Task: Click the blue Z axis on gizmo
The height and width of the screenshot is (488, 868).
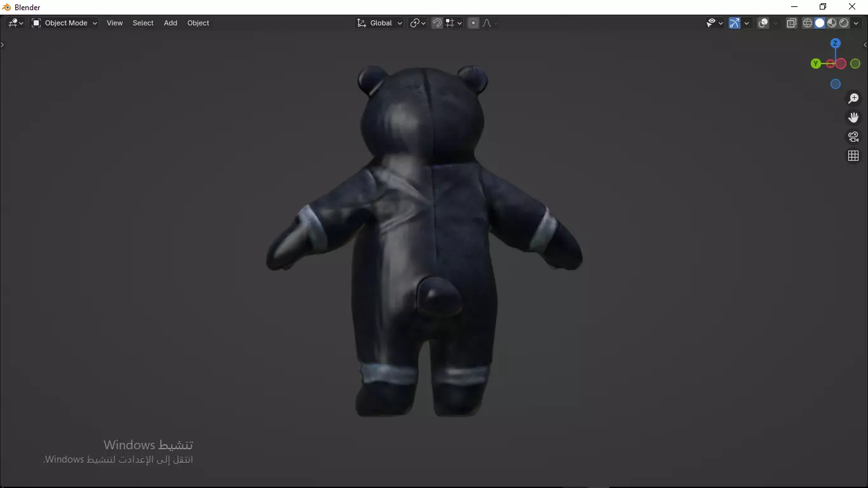Action: click(836, 43)
